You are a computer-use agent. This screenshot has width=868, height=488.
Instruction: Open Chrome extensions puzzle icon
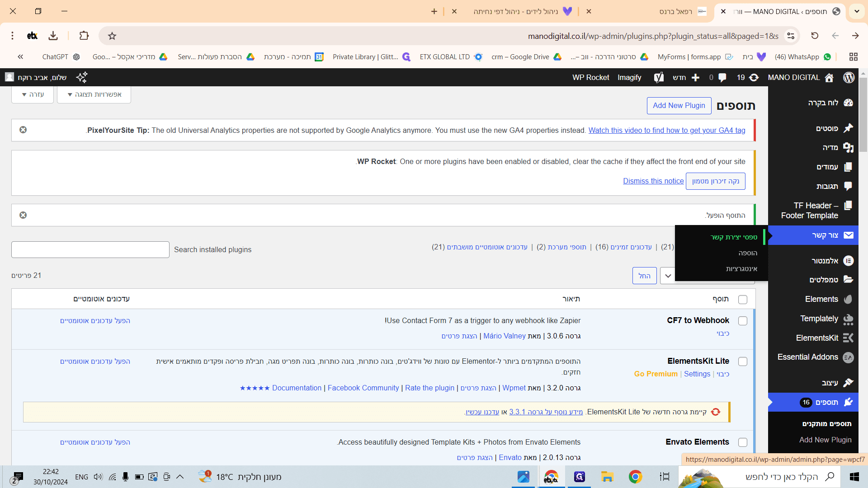pyautogui.click(x=84, y=36)
